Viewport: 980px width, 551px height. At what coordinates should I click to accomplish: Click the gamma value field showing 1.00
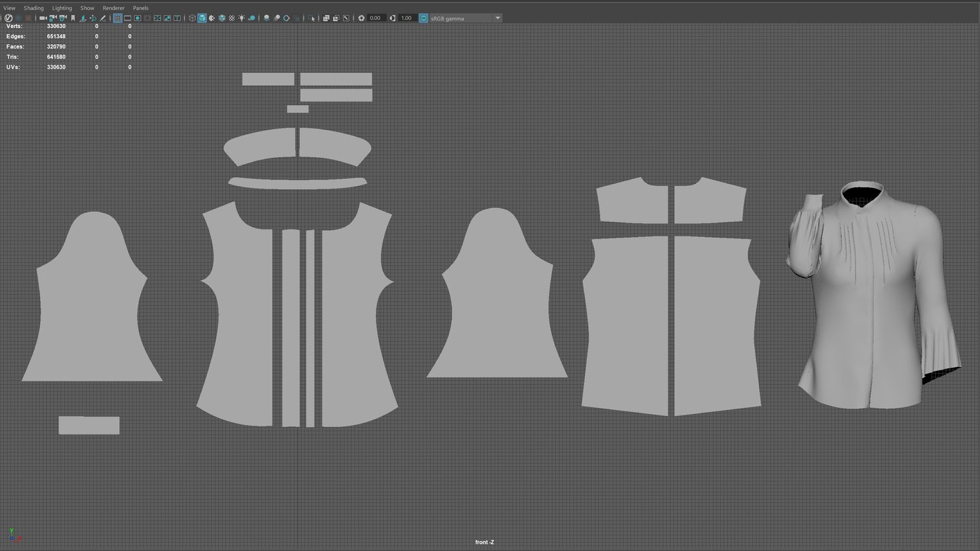(406, 18)
